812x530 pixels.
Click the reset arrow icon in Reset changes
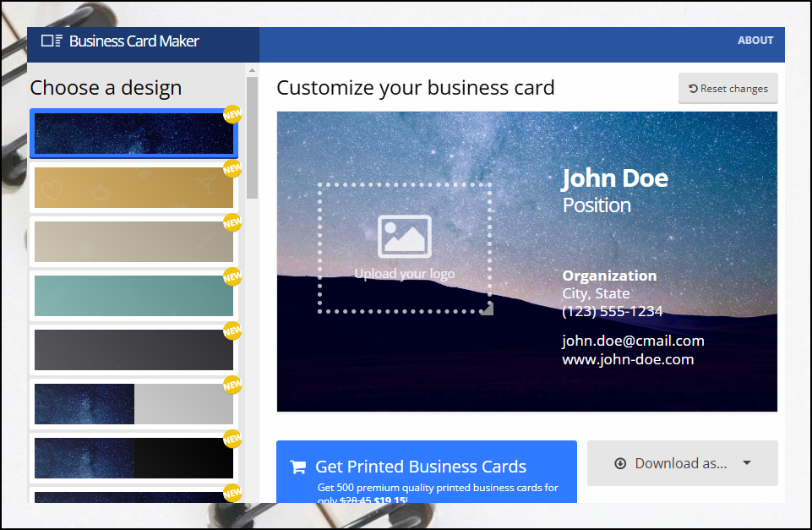tap(693, 89)
